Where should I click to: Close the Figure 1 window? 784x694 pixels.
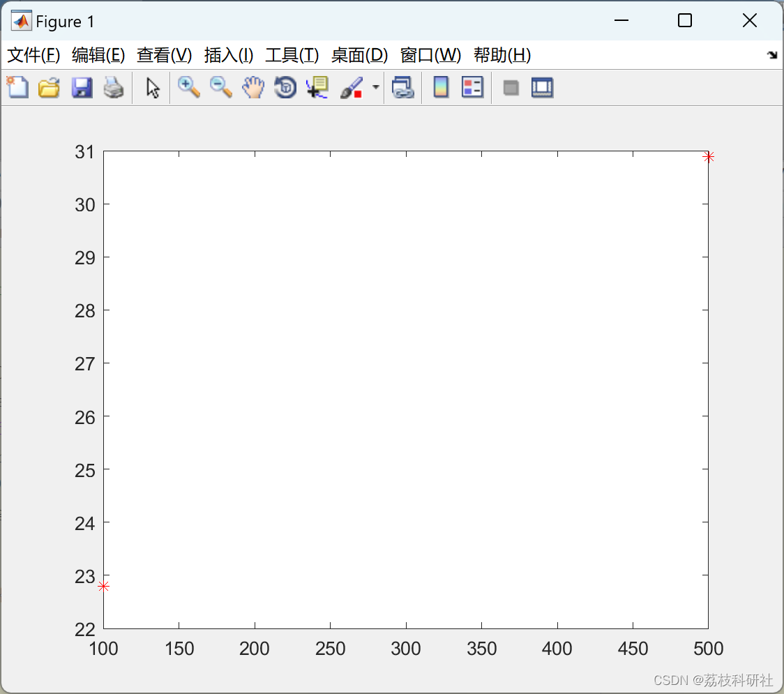[x=749, y=20]
